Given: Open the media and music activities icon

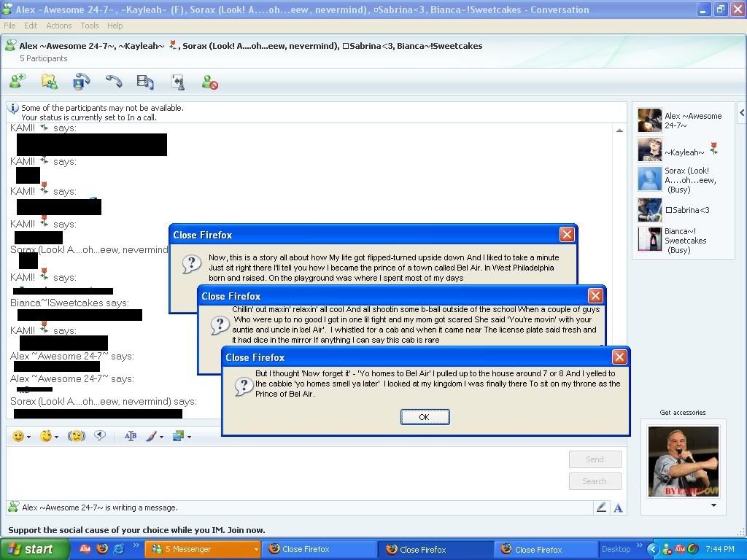Looking at the screenshot, I should 145,82.
